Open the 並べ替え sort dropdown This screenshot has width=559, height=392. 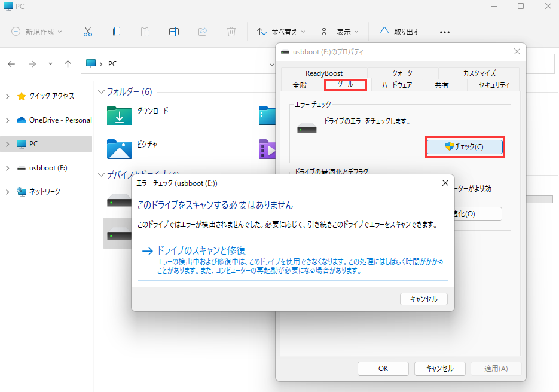[x=281, y=32]
